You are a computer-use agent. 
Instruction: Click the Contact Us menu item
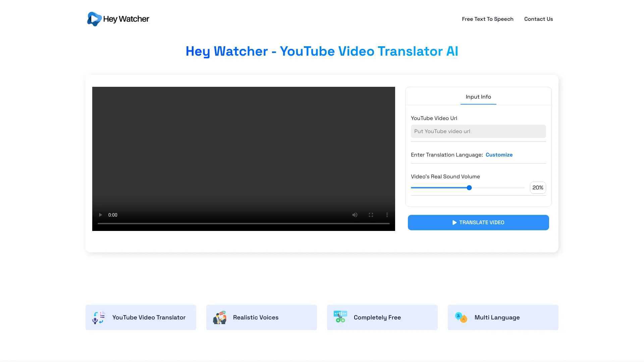[538, 18]
